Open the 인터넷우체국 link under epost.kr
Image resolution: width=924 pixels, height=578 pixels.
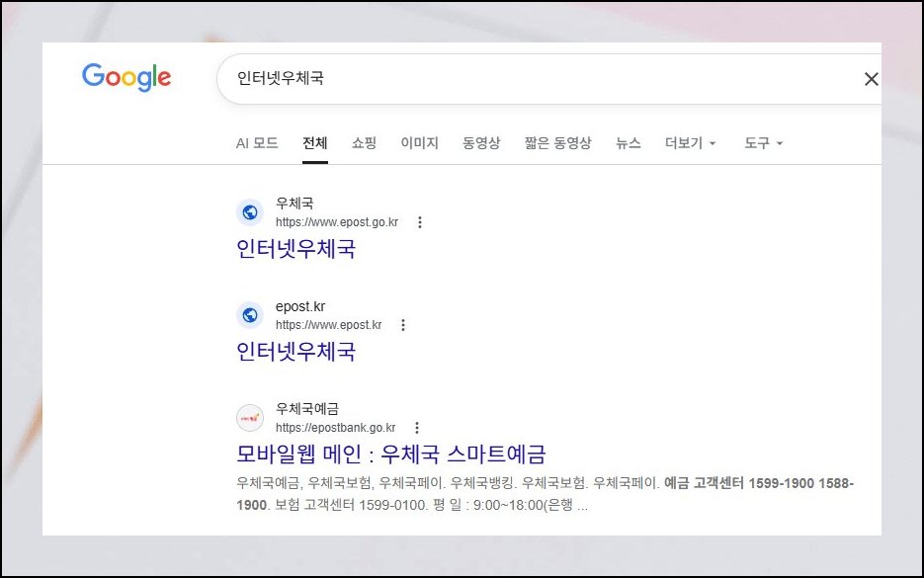295,351
